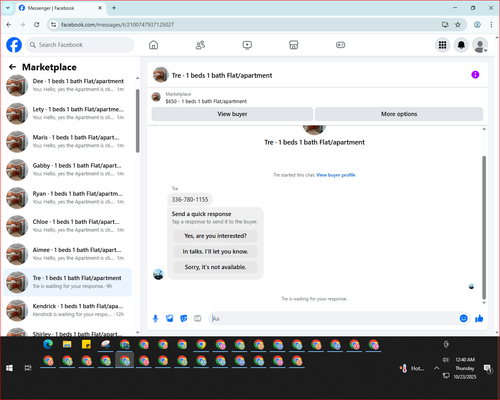
Task: Open the Notifications bell
Action: [461, 45]
